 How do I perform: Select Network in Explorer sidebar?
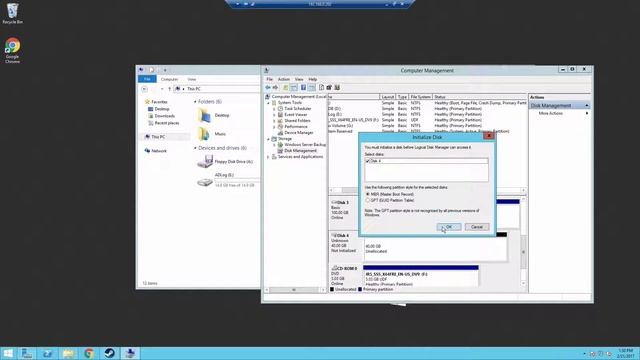(159, 151)
